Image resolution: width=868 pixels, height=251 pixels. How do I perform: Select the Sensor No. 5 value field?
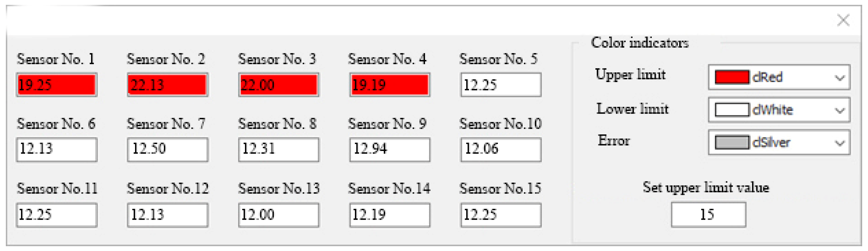click(501, 85)
